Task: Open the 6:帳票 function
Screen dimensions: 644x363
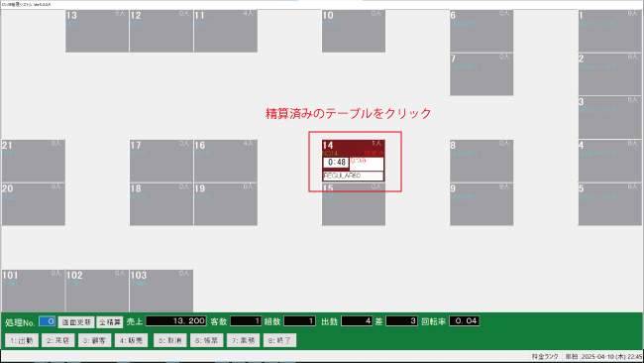Action: pyautogui.click(x=207, y=340)
